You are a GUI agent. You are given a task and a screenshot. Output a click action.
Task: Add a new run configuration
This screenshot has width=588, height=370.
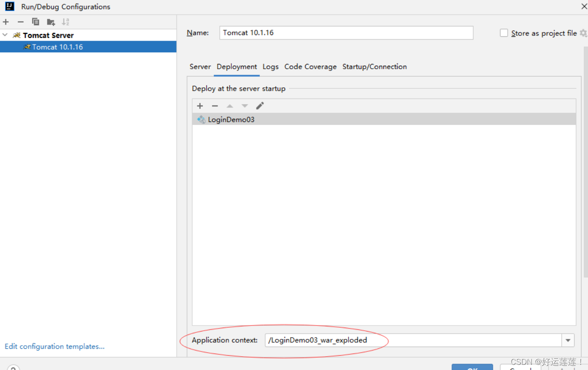pyautogui.click(x=6, y=22)
